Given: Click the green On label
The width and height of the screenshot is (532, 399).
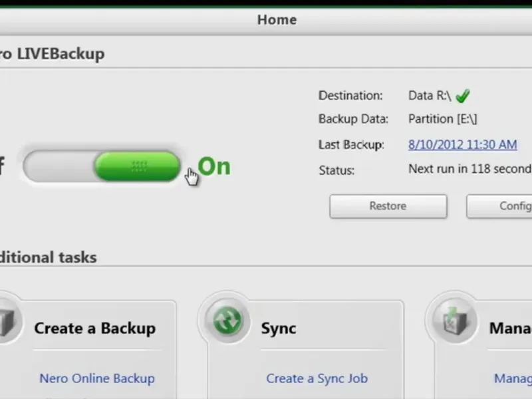Looking at the screenshot, I should coord(214,166).
